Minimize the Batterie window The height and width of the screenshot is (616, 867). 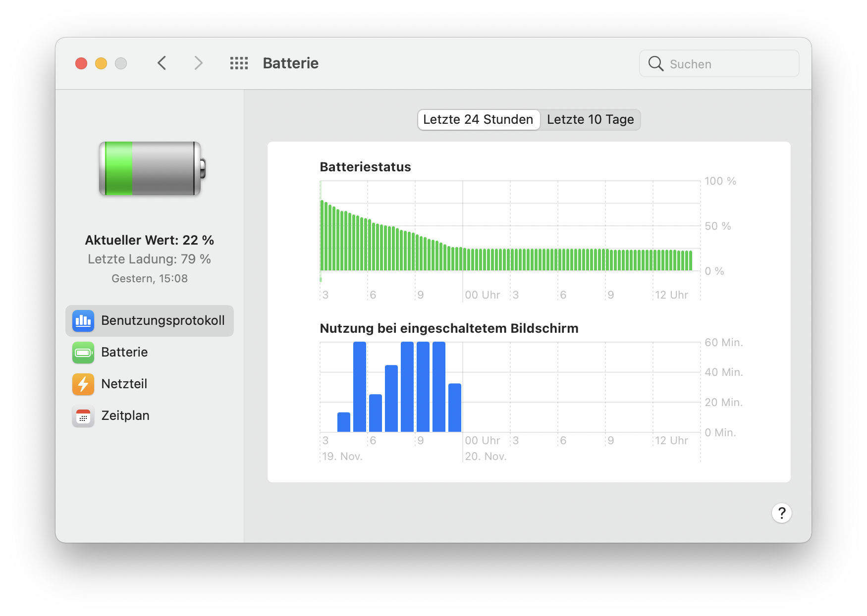[x=101, y=63]
